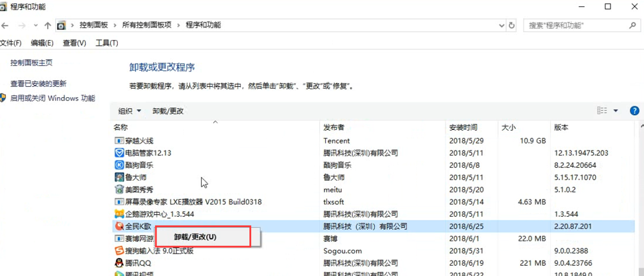Click the 控制面板 breadcrumb
644x276 pixels.
(x=94, y=25)
